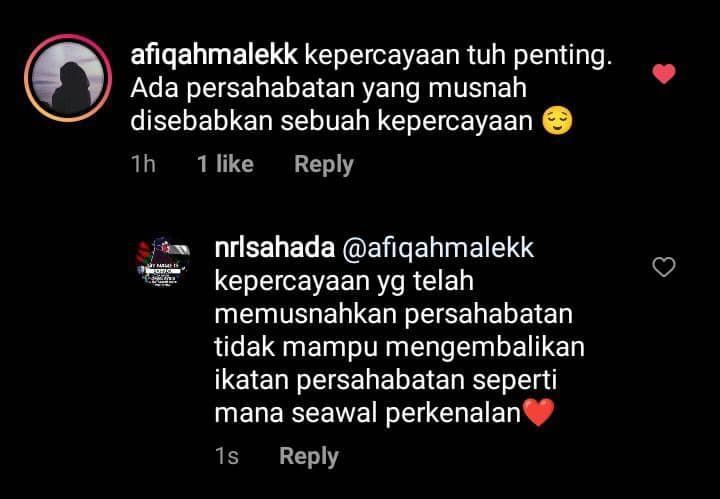Visit the afiqahmalekk username profile
Screen dimensions: 720x499
pyautogui.click(x=214, y=56)
